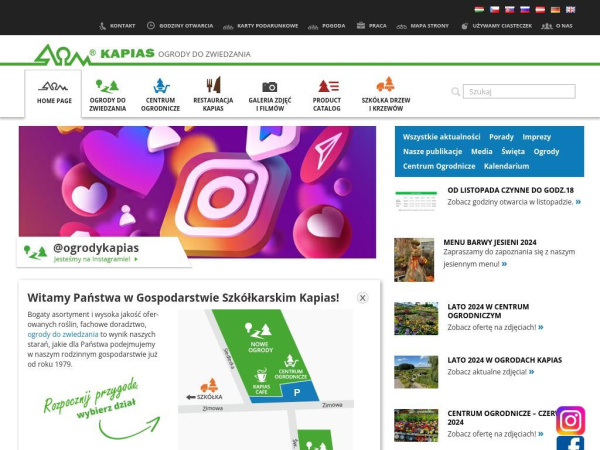
Task: Open the Kalendarium news filter
Action: pyautogui.click(x=506, y=166)
